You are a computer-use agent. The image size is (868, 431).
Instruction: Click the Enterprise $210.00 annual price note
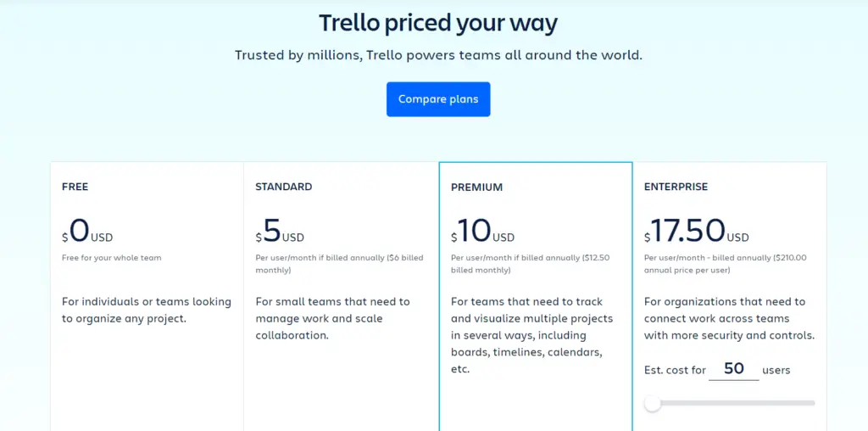pyautogui.click(x=726, y=264)
